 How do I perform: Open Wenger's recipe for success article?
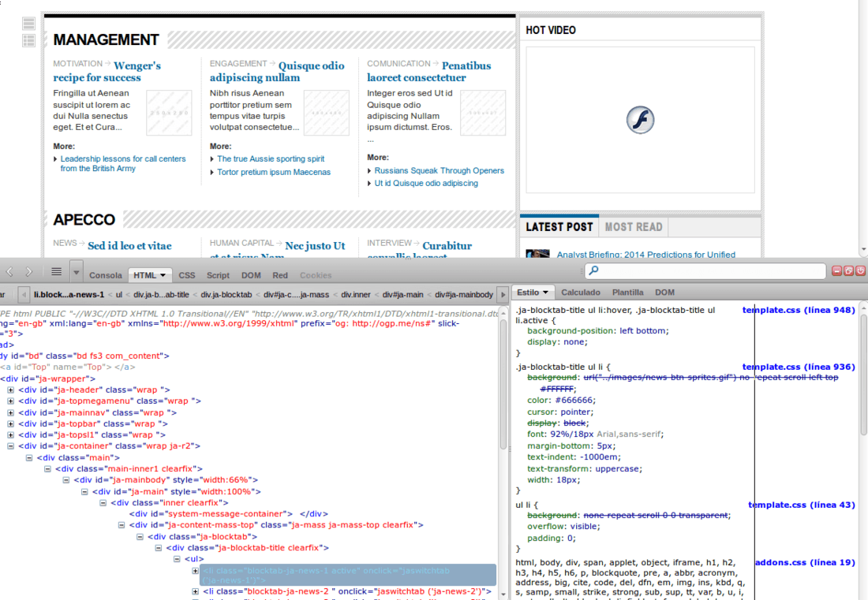pyautogui.click(x=107, y=71)
